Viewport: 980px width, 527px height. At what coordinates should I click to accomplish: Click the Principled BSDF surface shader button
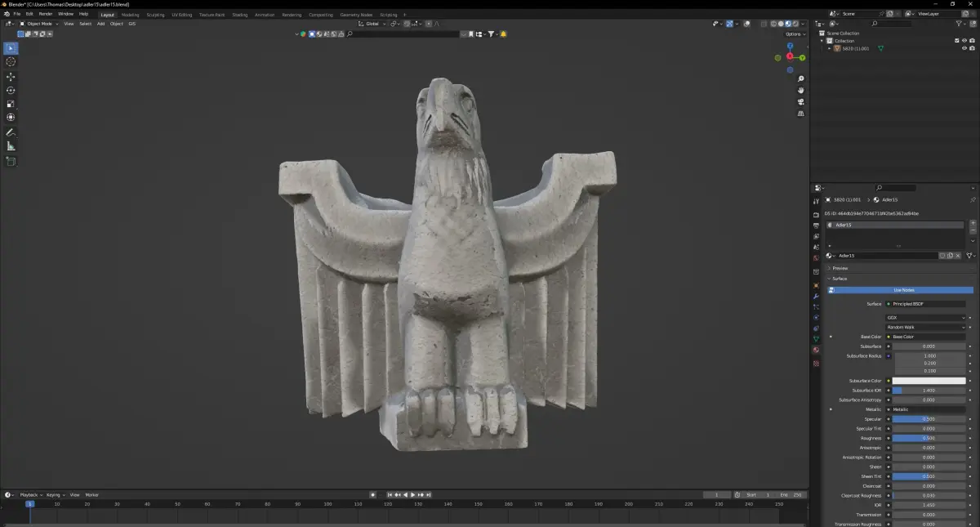click(926, 304)
